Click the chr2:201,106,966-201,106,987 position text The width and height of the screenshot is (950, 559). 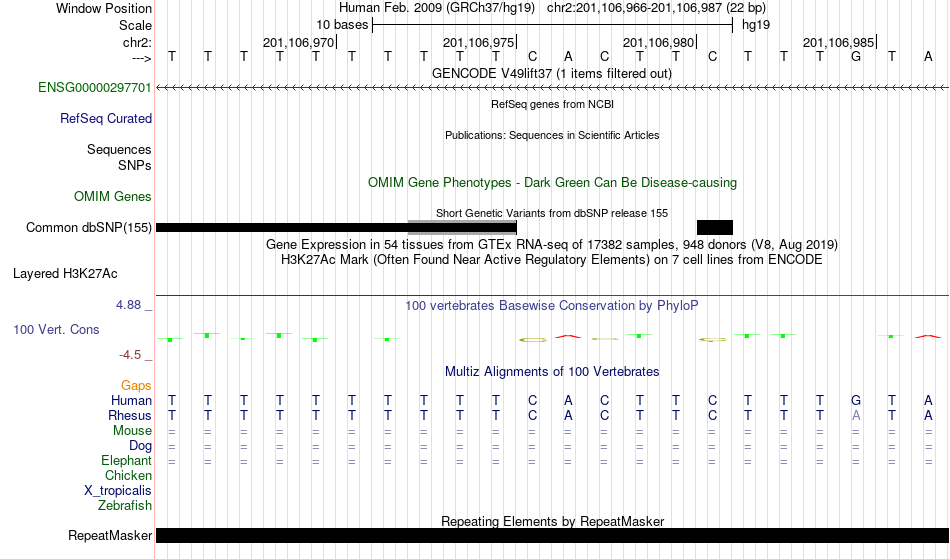[x=656, y=8]
